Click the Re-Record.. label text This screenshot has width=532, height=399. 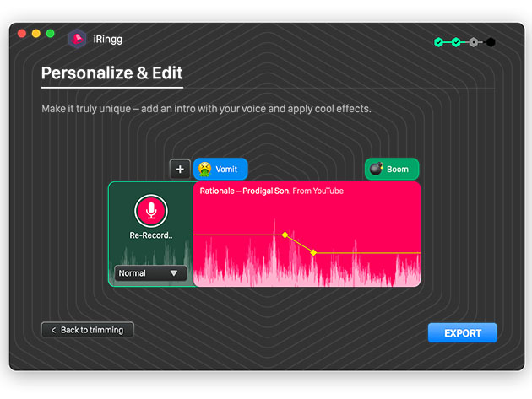click(x=151, y=235)
